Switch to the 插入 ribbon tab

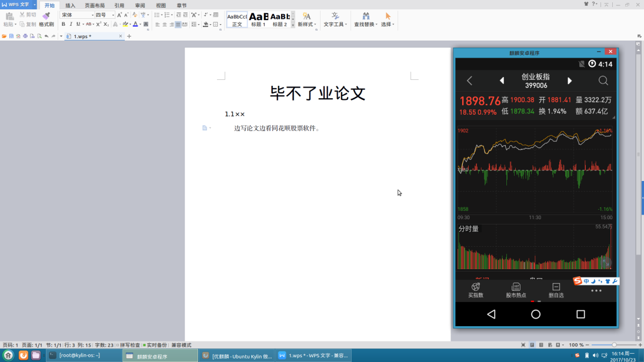pyautogui.click(x=70, y=5)
